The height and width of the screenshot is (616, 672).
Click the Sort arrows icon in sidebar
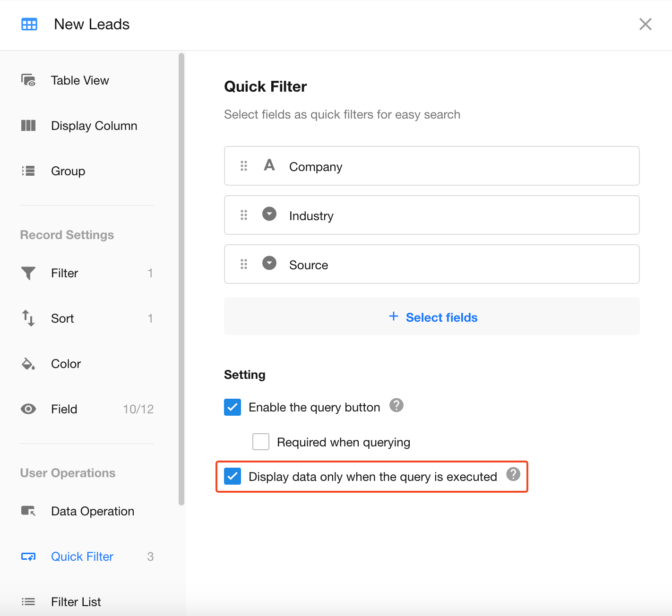[x=28, y=318]
